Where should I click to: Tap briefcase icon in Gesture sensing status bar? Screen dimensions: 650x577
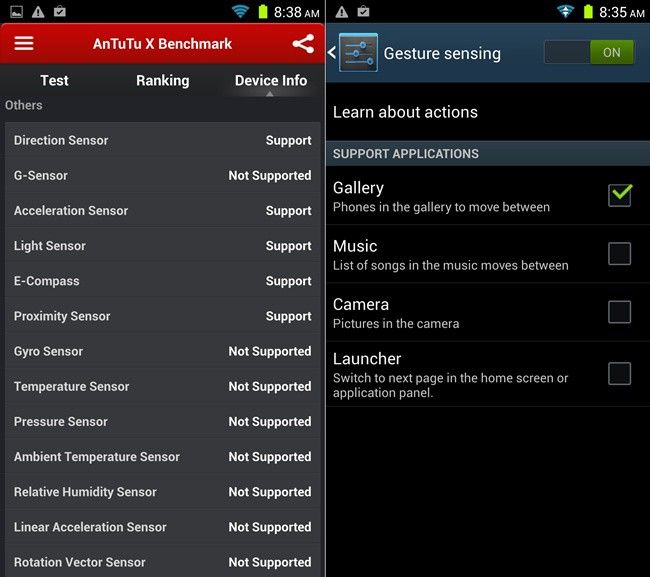(x=363, y=11)
